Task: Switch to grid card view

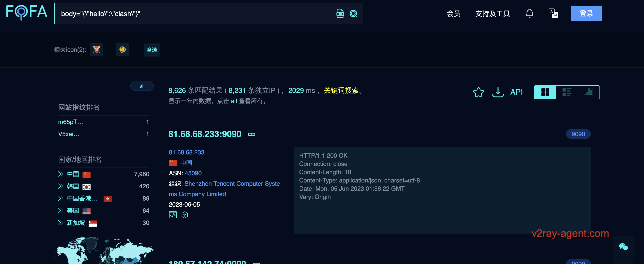Action: pyautogui.click(x=545, y=92)
